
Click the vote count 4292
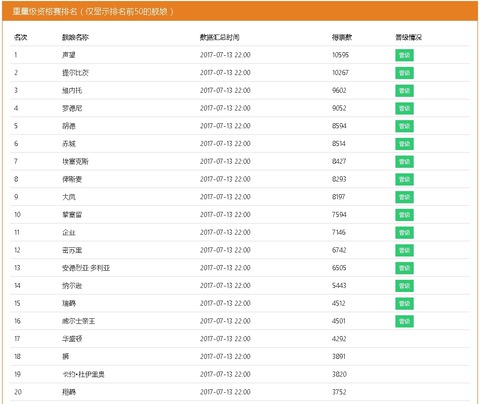(339, 339)
